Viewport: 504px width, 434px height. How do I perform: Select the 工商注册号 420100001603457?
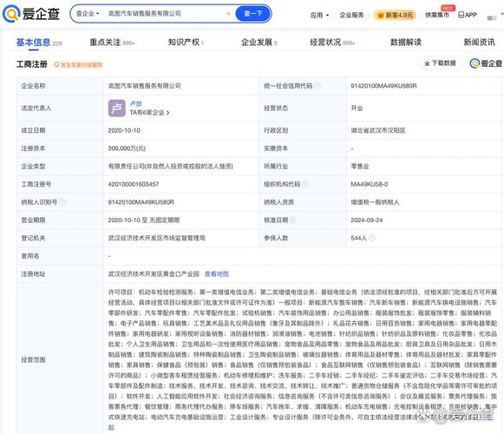[134, 184]
